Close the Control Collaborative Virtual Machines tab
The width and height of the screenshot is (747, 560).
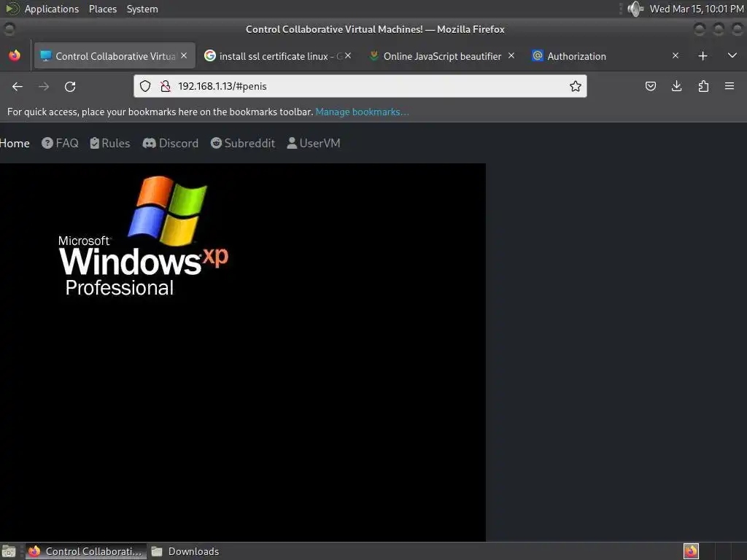point(184,55)
